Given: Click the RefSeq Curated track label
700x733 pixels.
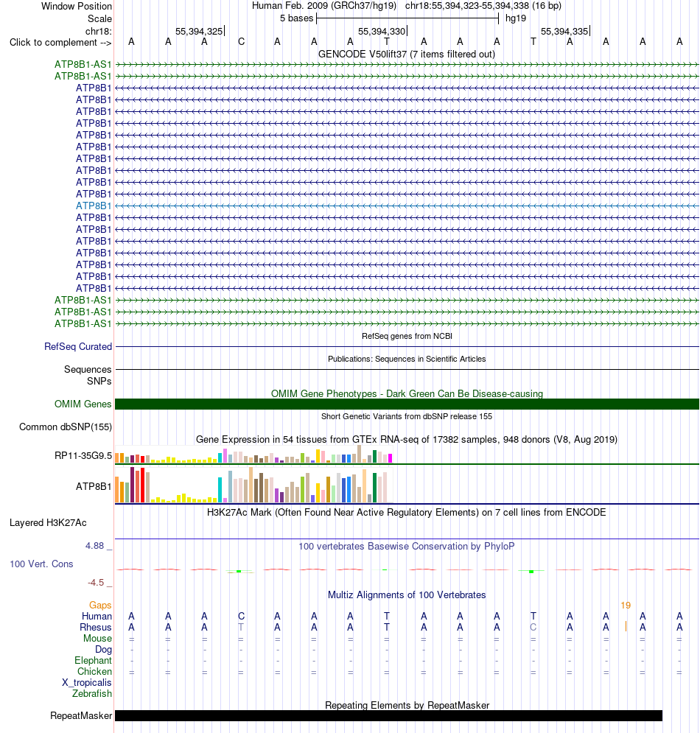Looking at the screenshot, I should pos(78,346).
